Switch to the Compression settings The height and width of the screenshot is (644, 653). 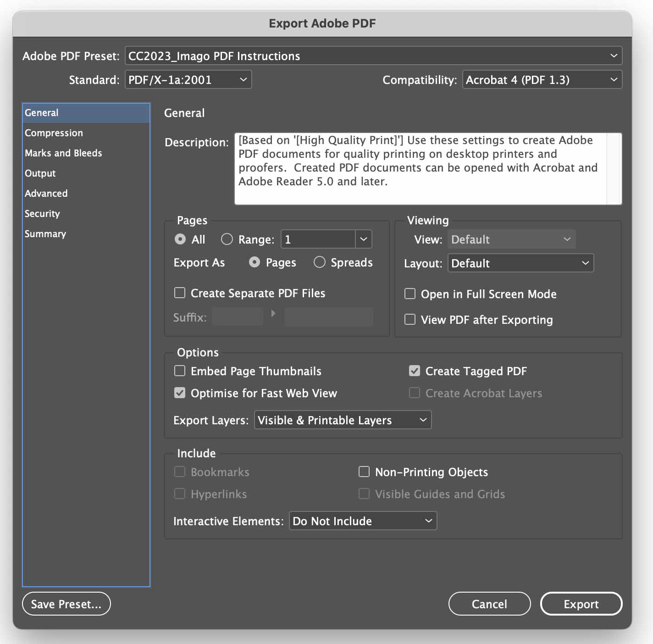86,133
